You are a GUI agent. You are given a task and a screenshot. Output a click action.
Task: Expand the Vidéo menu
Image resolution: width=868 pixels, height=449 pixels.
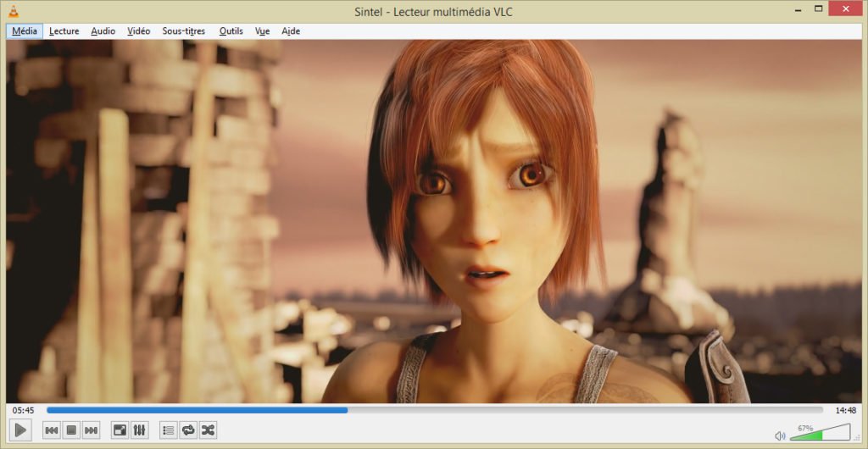[138, 31]
